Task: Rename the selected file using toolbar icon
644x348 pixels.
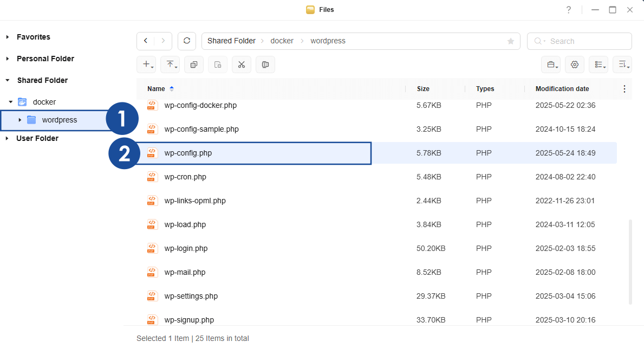Action: click(x=265, y=65)
